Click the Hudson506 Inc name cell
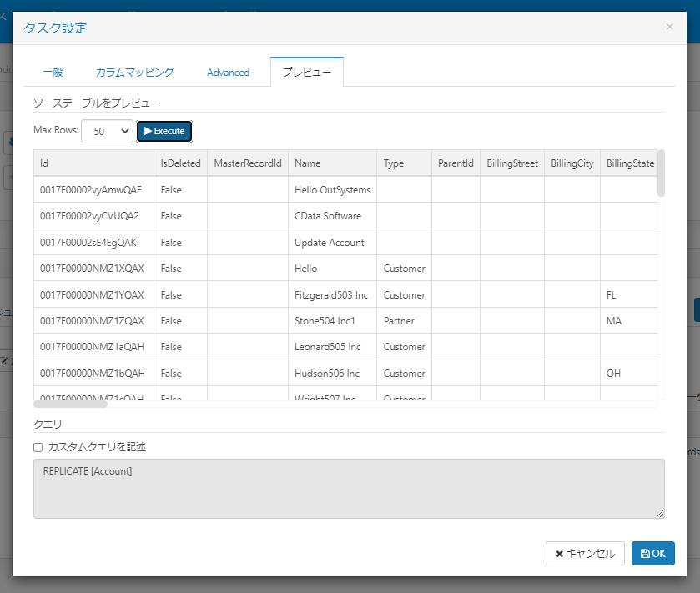The width and height of the screenshot is (700, 593). click(333, 373)
